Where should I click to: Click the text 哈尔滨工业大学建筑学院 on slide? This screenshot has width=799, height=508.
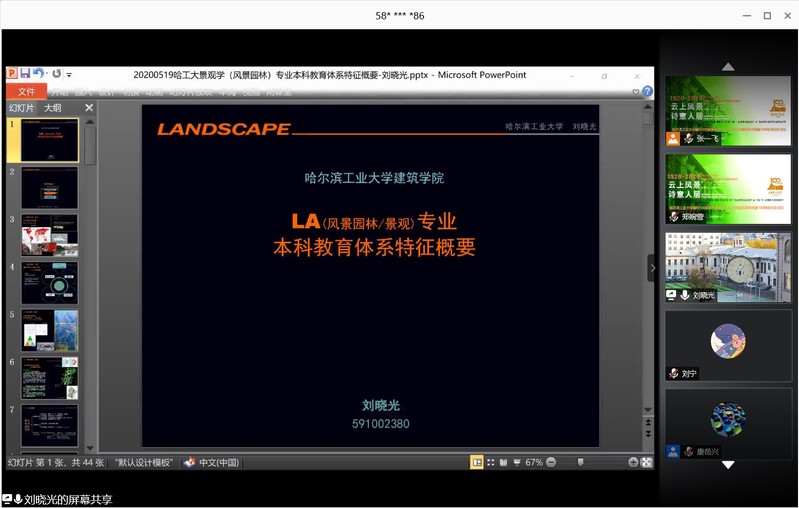(x=374, y=178)
